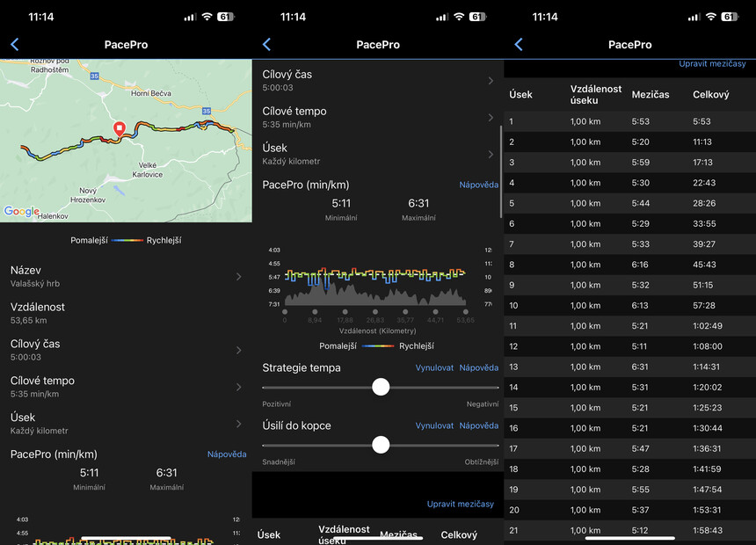Tap back arrow above the splits table
Viewport: 756px width, 545px height.
[518, 45]
